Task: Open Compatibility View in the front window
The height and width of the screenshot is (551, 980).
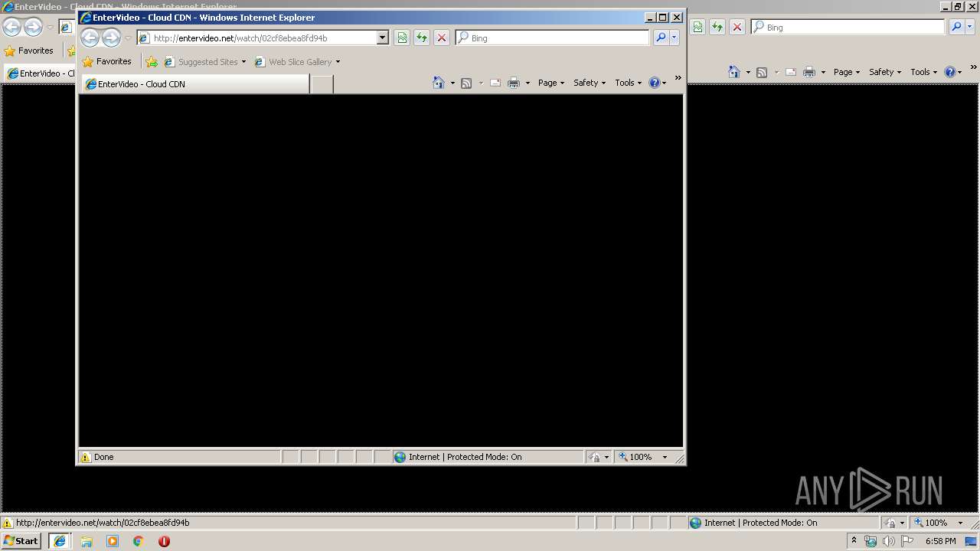Action: pyautogui.click(x=402, y=37)
